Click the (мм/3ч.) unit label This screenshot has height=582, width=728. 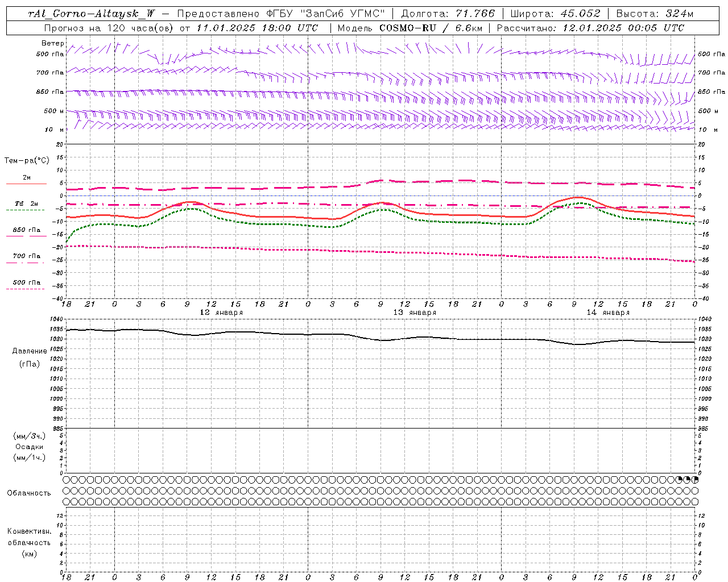click(30, 436)
